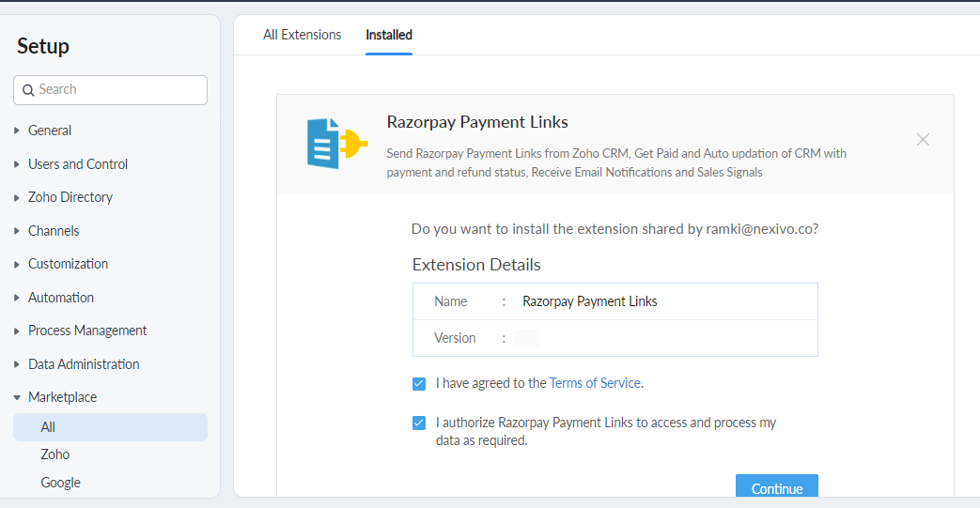This screenshot has height=508, width=980.
Task: Select the Customization label in sidebar
Action: click(x=68, y=264)
